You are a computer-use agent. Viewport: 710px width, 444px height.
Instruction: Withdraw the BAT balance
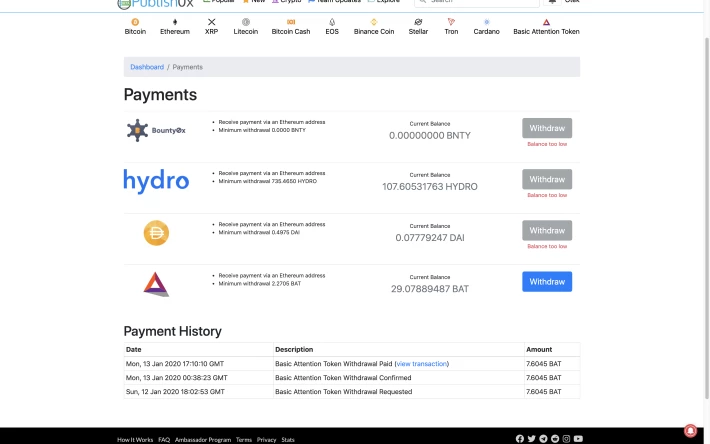[x=547, y=282]
